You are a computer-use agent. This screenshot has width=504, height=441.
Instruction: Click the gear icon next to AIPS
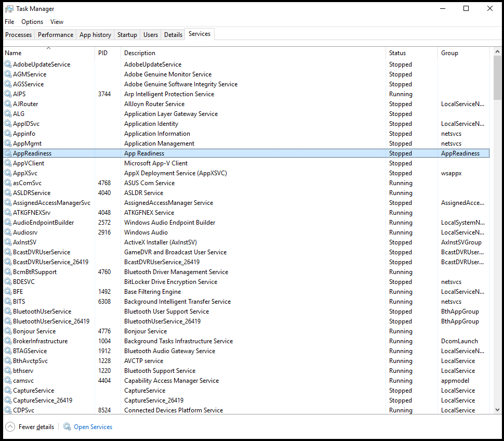tap(7, 94)
